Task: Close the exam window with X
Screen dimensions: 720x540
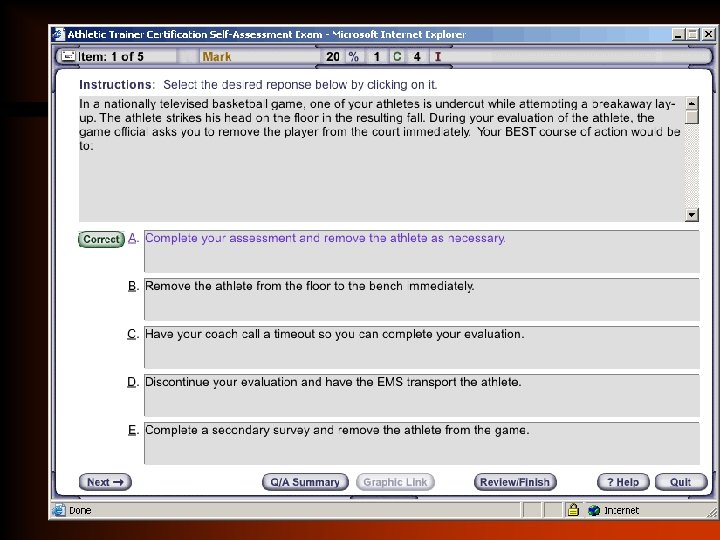Action: click(x=709, y=34)
